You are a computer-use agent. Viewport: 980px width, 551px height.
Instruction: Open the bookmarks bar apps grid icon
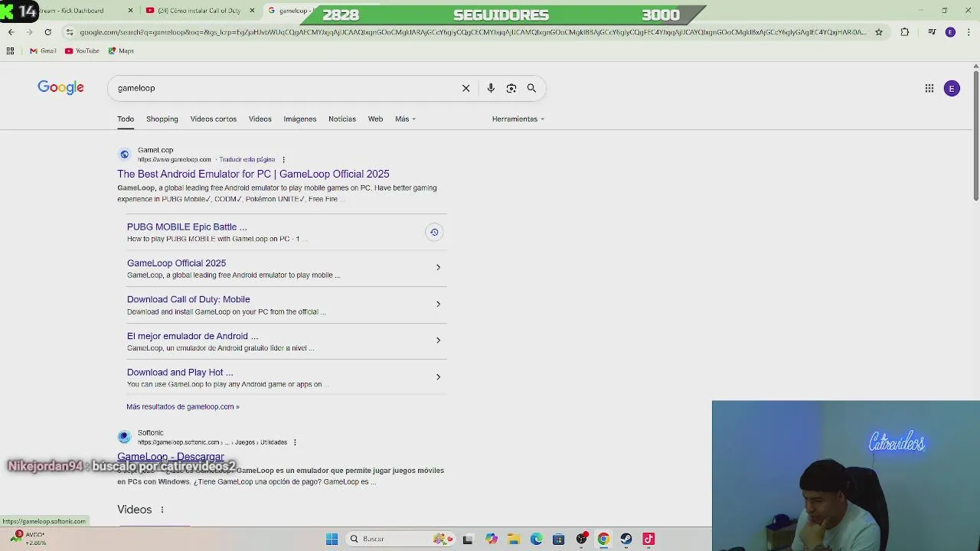[10, 51]
